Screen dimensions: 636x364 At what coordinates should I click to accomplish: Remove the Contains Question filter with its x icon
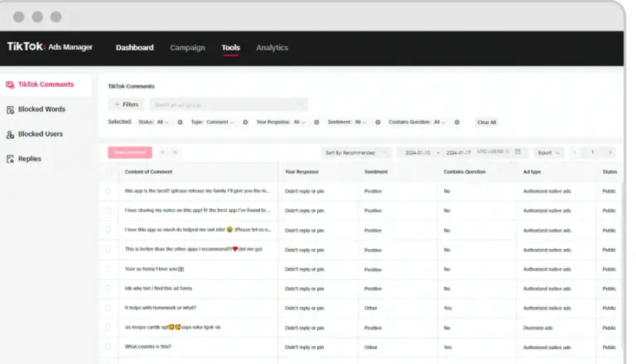pos(457,122)
